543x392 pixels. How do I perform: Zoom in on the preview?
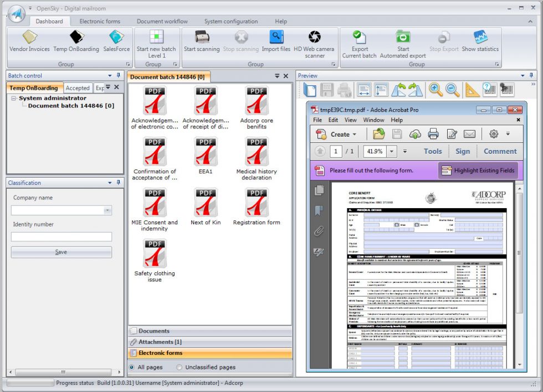[x=435, y=90]
